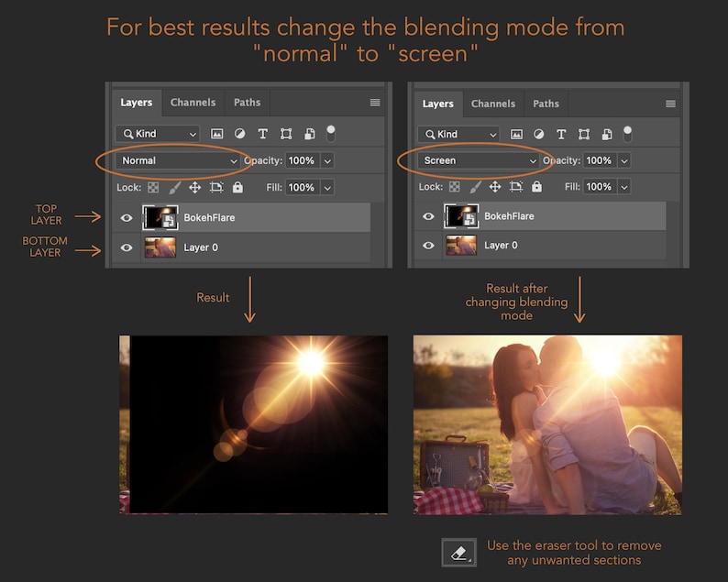Lock artboard nesting icon in right panel
Screen dimensions: 728x582
pos(516,187)
